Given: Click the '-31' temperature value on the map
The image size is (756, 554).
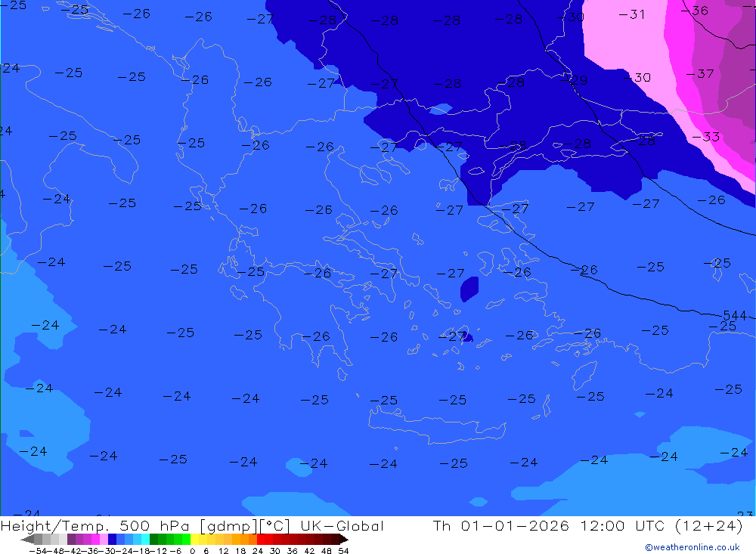Looking at the screenshot, I should [631, 14].
